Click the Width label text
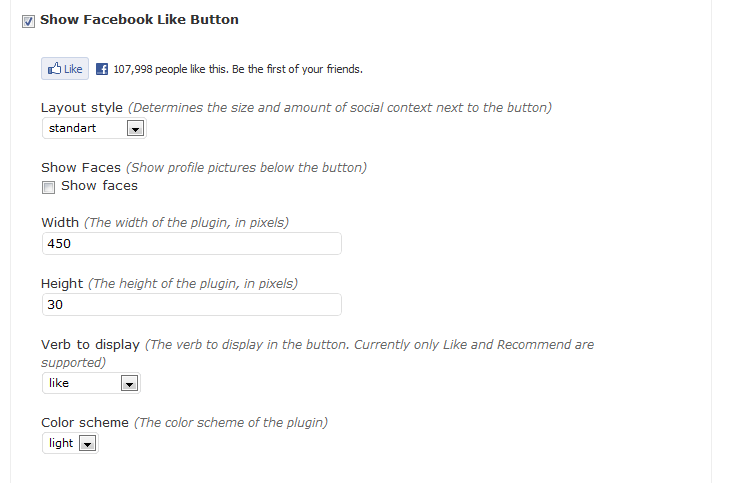 click(x=60, y=223)
